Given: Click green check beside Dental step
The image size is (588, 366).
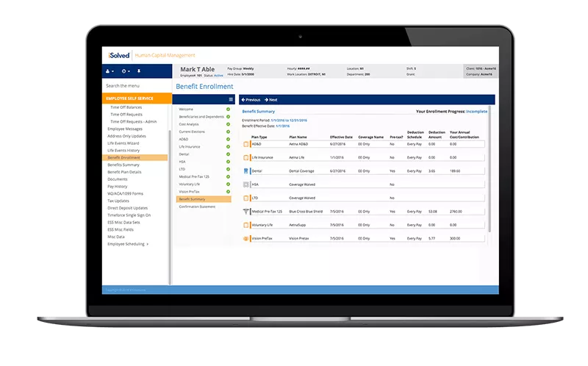Looking at the screenshot, I should (228, 154).
